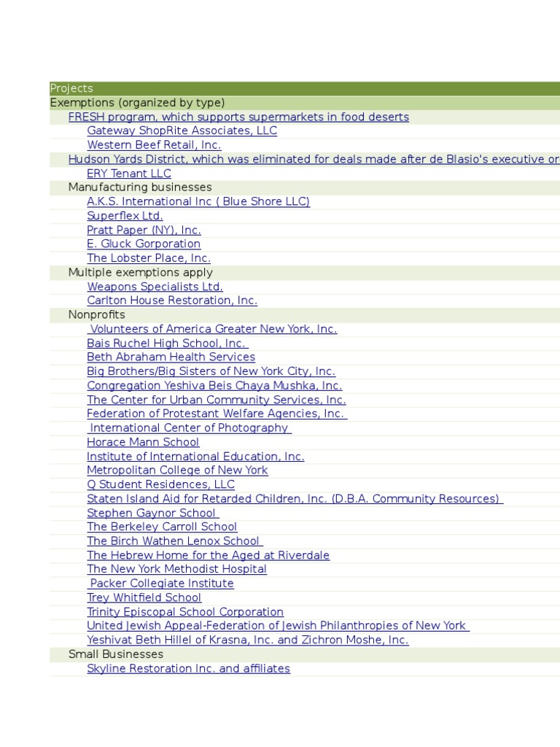The image size is (560, 747).
Task: Open E. Gluck Gorporation link
Action: point(144,244)
